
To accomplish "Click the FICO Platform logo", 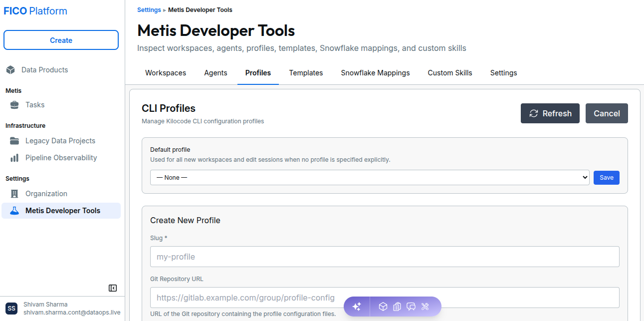I will (35, 11).
